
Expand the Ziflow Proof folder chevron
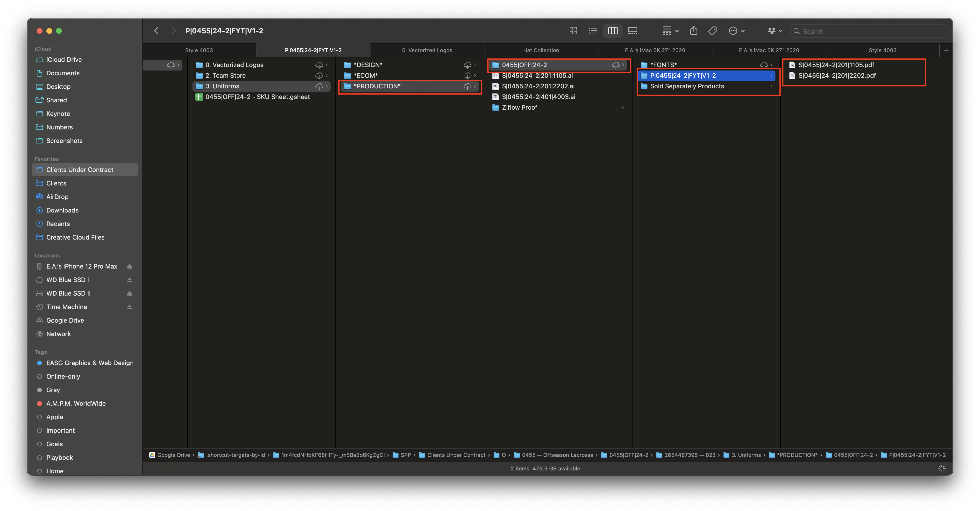623,108
